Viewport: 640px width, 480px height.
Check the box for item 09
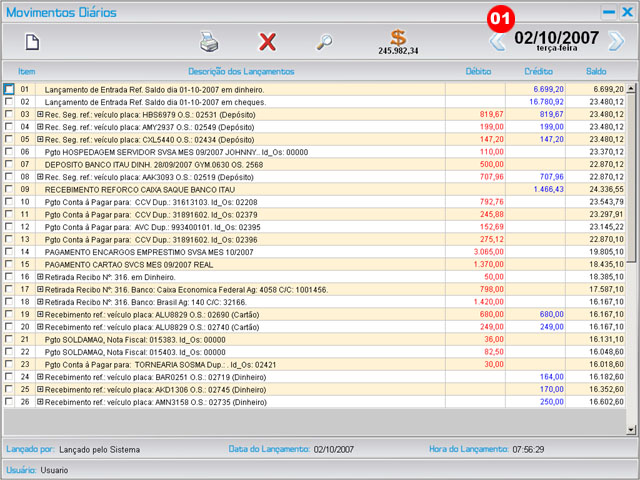click(x=9, y=189)
